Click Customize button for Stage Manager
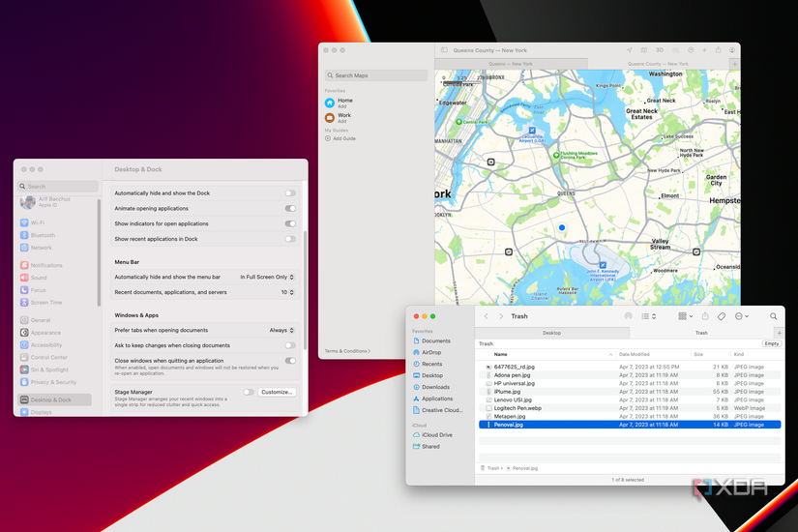 [x=277, y=392]
